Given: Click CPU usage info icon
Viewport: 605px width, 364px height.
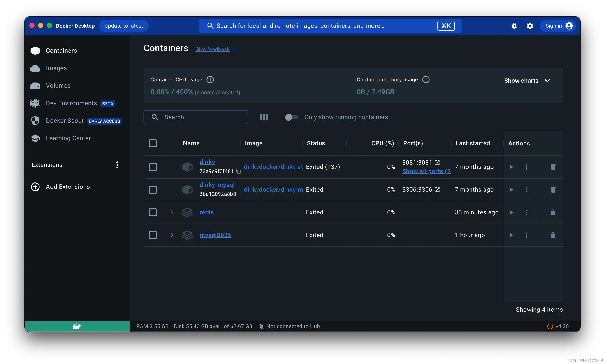Looking at the screenshot, I should click(210, 80).
